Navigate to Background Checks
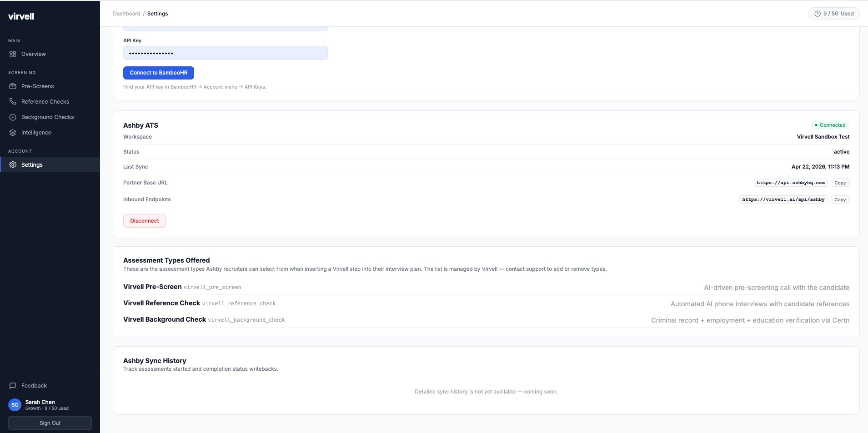Screen dimensions: 868x433 click(x=50, y=117)
